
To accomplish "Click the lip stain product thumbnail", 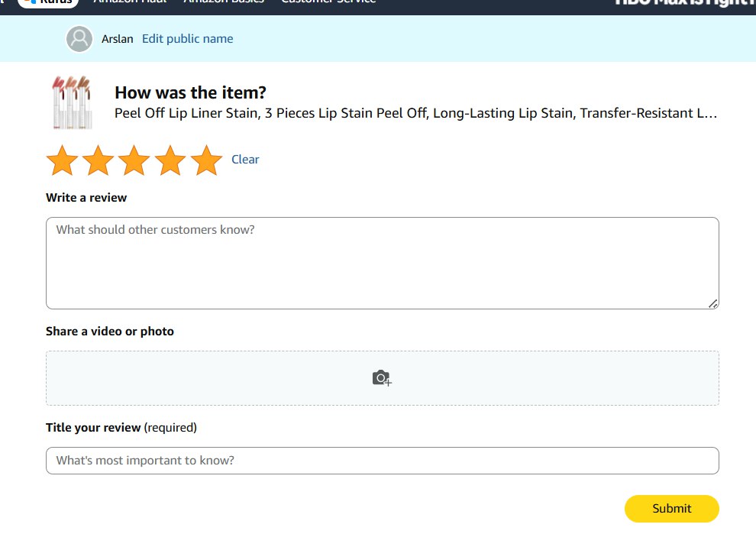I will coord(71,102).
